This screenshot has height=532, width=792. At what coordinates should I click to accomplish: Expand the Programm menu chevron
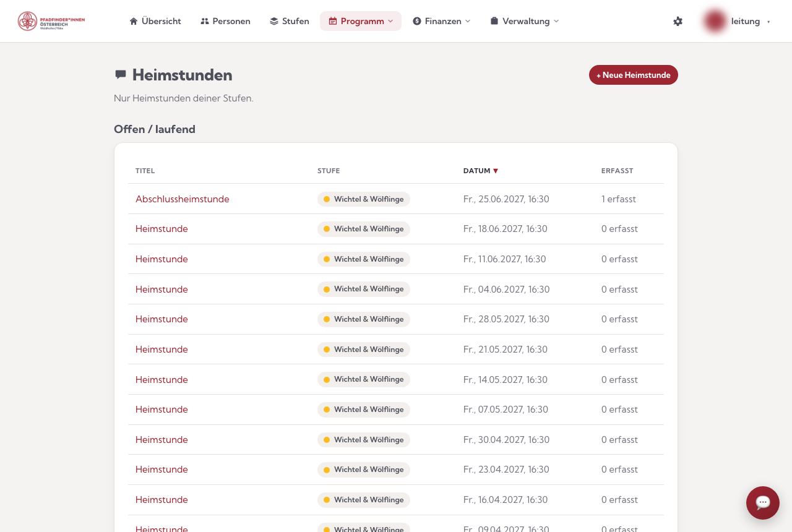(x=390, y=21)
